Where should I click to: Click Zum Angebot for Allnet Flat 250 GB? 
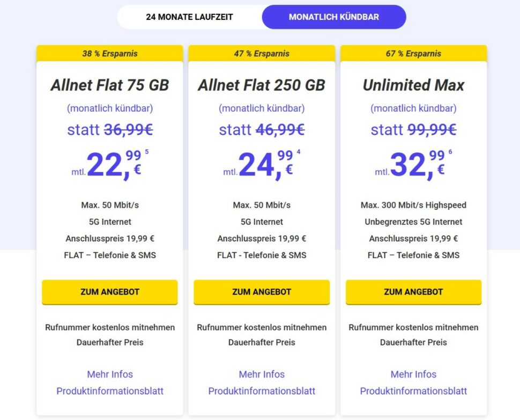261,292
